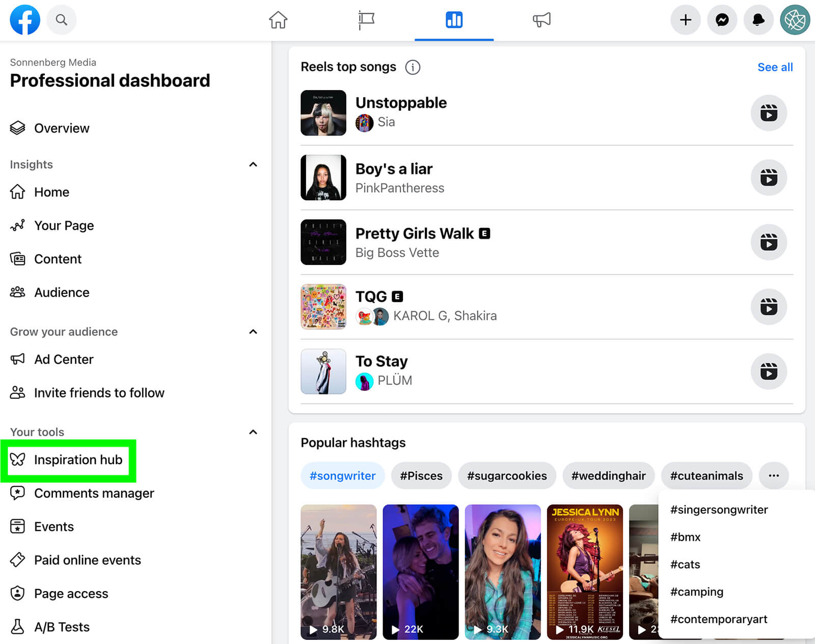The image size is (815, 644).
Task: Click the info icon beside Reels top songs
Action: [413, 67]
